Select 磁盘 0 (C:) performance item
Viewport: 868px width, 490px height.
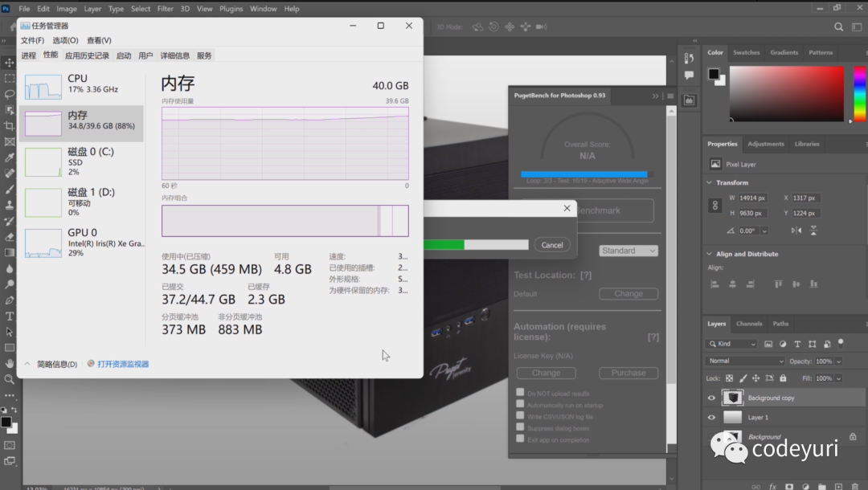coord(82,161)
